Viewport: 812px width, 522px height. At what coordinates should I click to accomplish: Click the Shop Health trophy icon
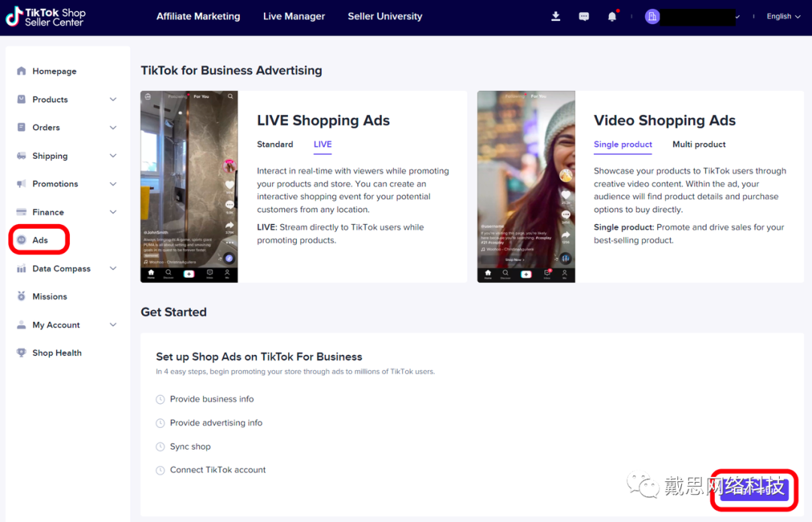tap(21, 353)
